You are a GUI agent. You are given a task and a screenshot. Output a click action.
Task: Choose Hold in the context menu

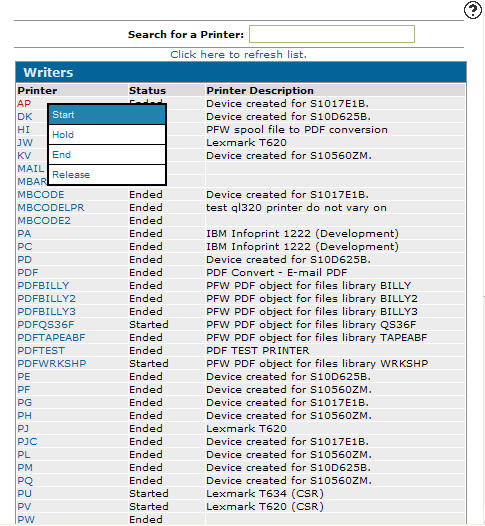[107, 135]
